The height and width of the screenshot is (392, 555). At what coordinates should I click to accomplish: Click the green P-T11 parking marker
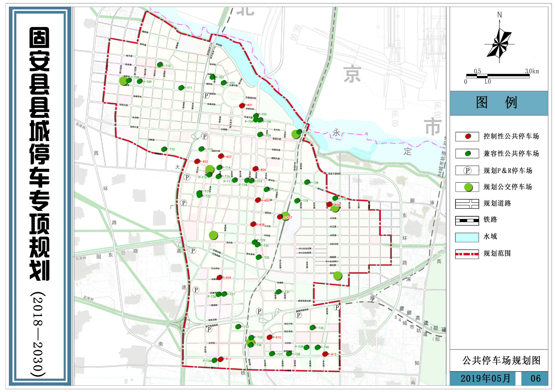point(181,88)
